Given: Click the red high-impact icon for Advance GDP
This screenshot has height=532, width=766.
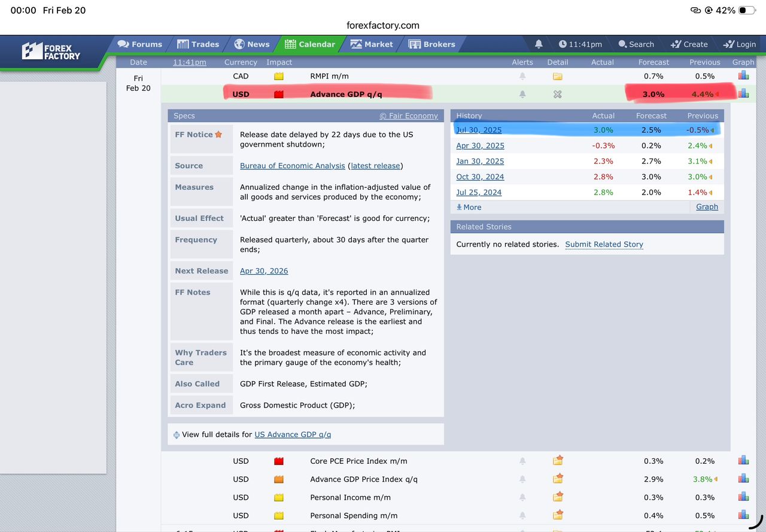Looking at the screenshot, I should point(279,95).
